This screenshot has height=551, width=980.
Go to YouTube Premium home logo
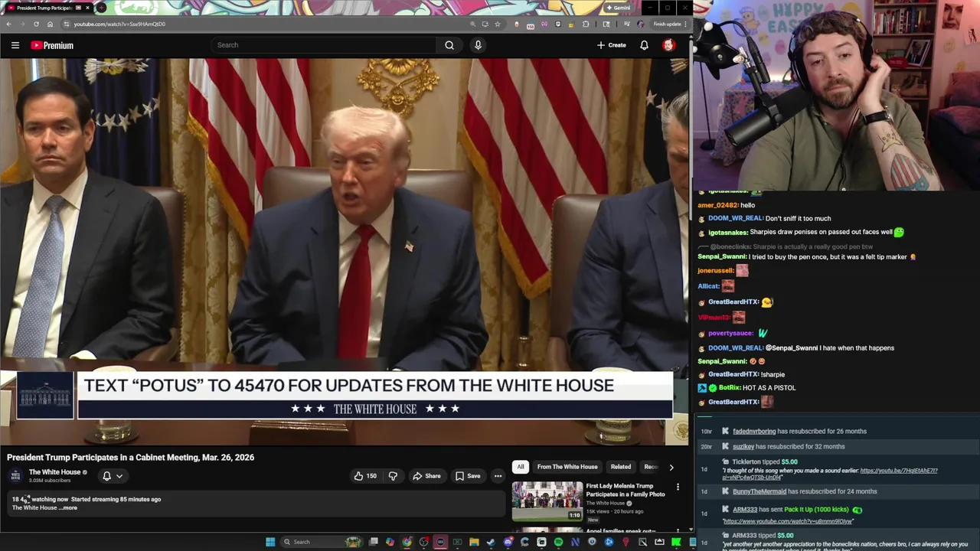pos(52,45)
